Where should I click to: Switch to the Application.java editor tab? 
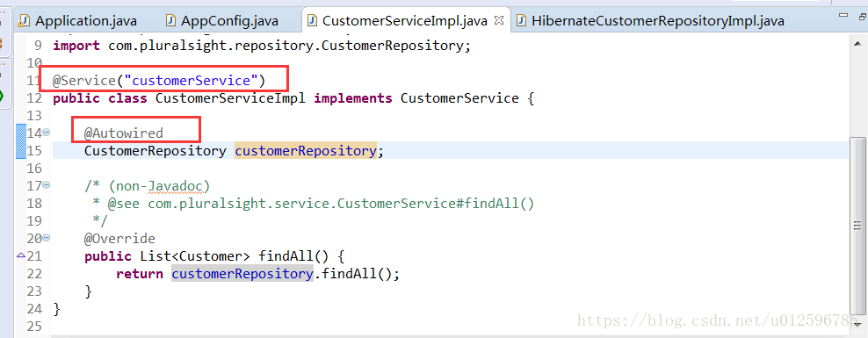[77, 21]
